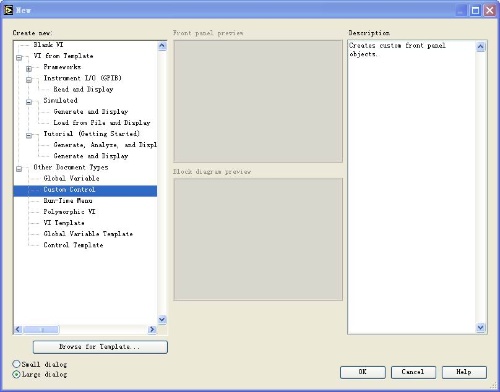This screenshot has width=500, height=392.
Task: Select the Large dialog radio button
Action: 16,374
